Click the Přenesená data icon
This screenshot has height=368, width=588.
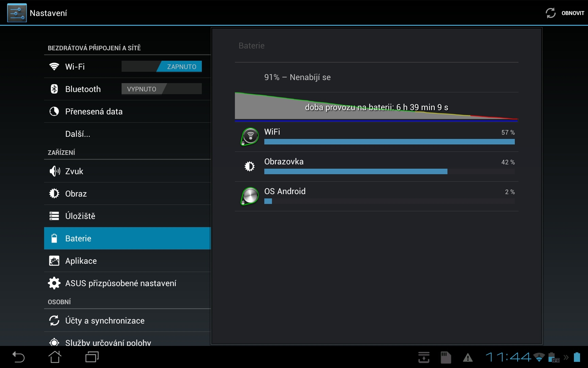point(54,111)
